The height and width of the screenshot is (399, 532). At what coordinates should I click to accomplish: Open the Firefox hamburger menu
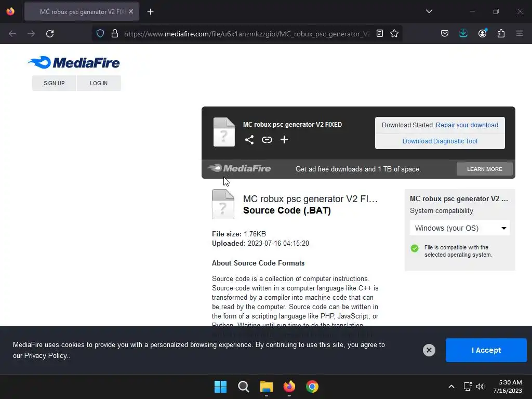pos(520,33)
